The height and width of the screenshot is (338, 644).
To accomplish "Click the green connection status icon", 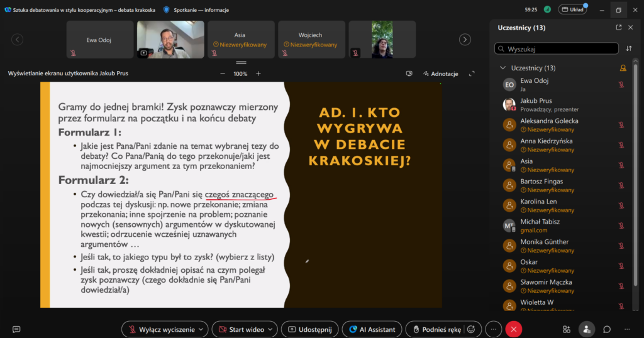I will tap(547, 9).
